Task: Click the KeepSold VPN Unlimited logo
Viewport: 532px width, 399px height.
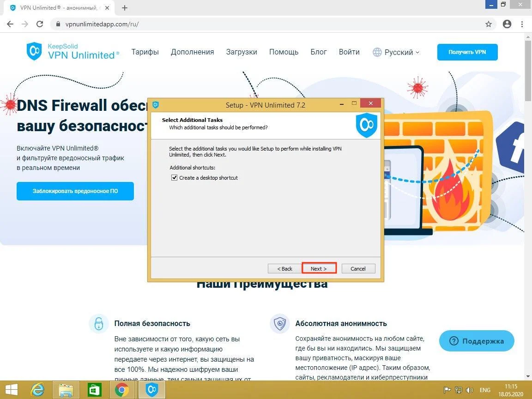Action: tap(73, 51)
